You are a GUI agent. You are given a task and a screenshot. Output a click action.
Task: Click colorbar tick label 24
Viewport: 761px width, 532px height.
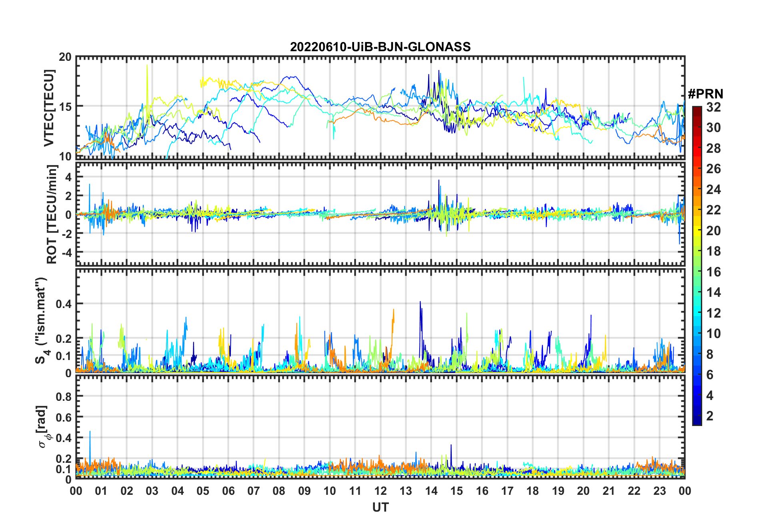point(713,190)
